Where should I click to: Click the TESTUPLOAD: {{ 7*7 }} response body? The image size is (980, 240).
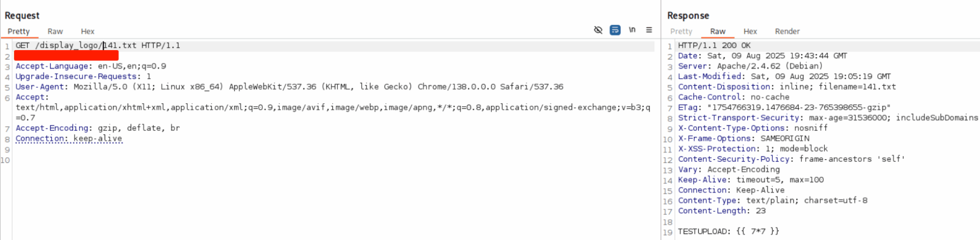728,231
